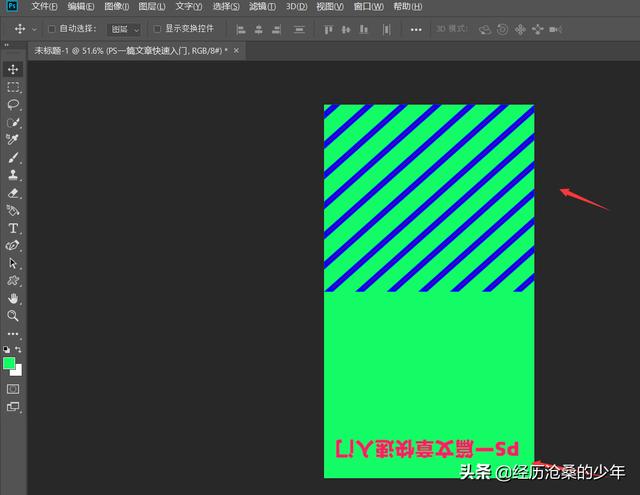This screenshot has height=495, width=640.
Task: Align top edges in options bar
Action: 328,29
